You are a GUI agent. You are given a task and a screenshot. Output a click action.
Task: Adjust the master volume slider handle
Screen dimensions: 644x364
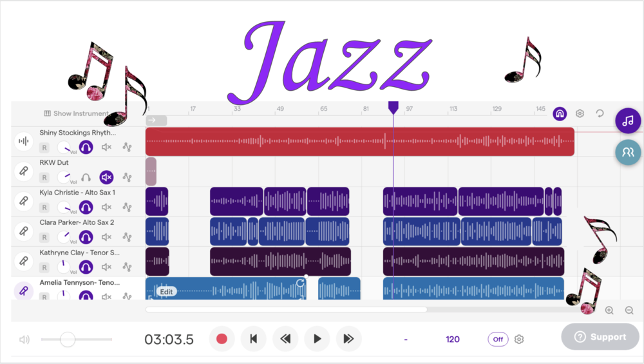point(68,340)
